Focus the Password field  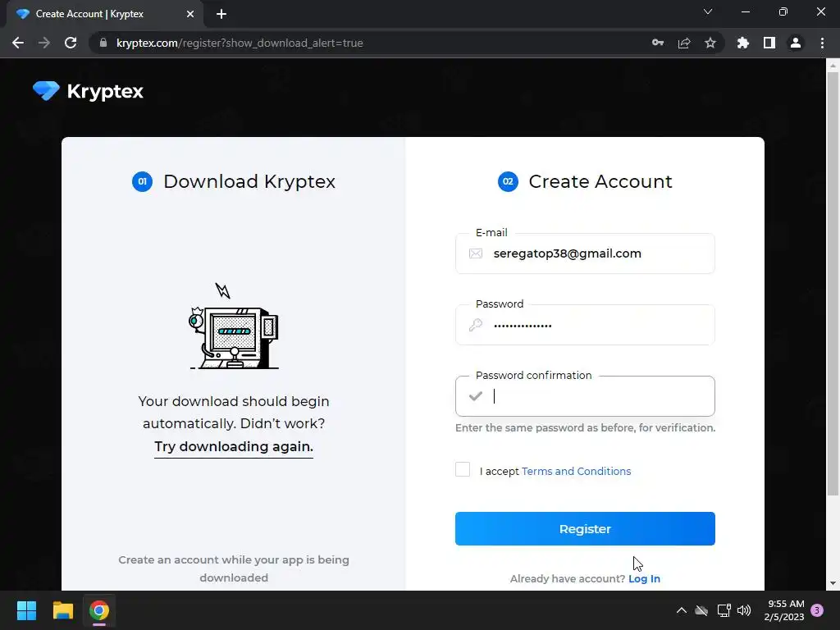point(585,325)
